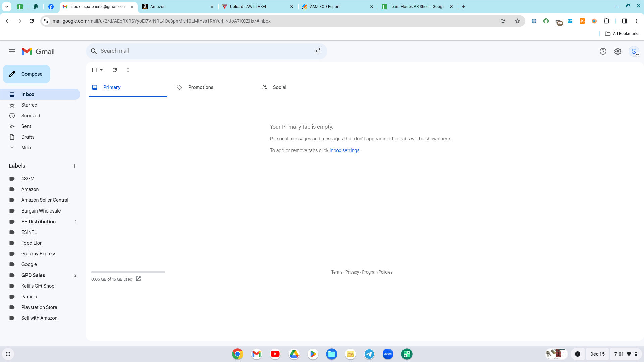This screenshot has height=362, width=644.
Task: Click the Gmail logo
Action: click(x=38, y=51)
